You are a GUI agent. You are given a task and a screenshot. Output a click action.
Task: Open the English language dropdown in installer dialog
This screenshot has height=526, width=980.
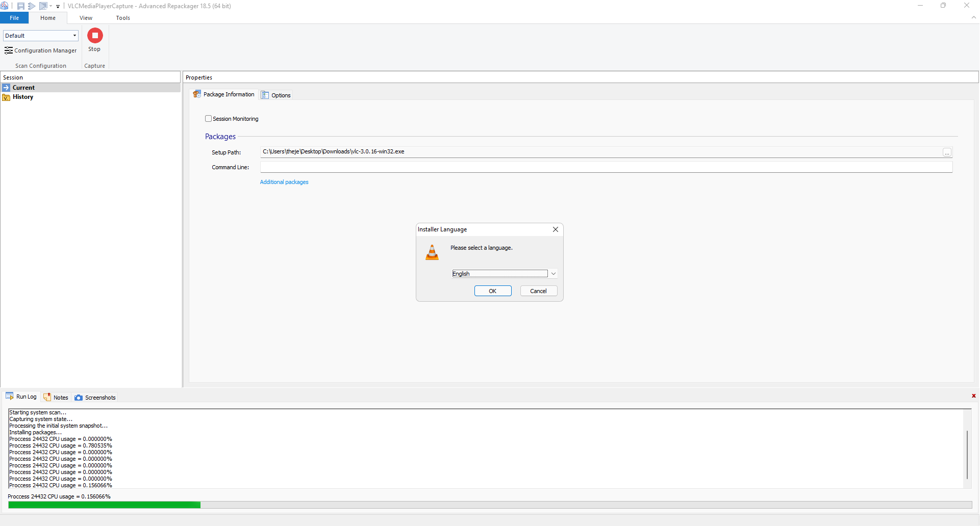click(x=504, y=274)
